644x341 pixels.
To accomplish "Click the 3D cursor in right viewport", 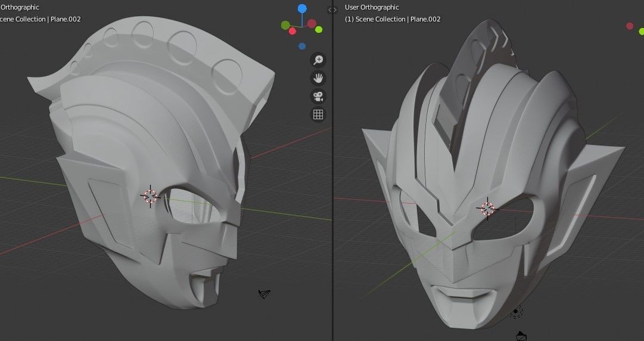I will (x=487, y=209).
